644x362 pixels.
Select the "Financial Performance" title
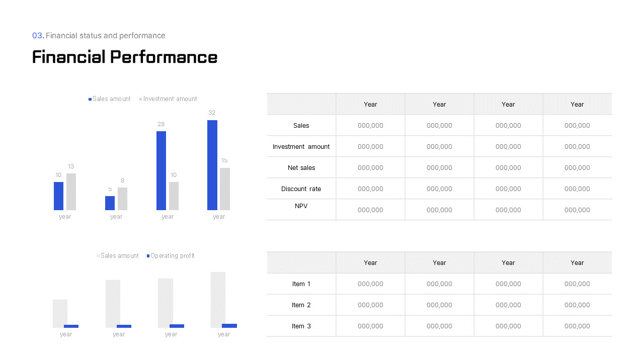click(125, 57)
